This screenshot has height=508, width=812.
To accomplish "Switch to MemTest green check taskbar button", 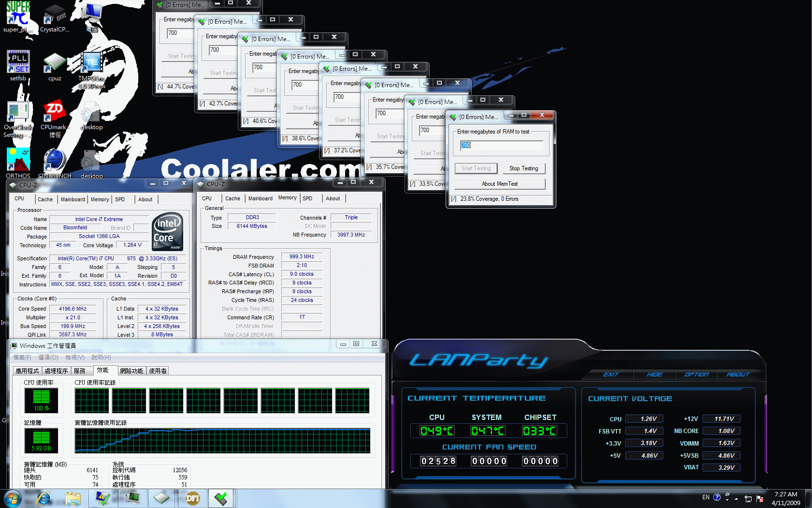I will (221, 498).
